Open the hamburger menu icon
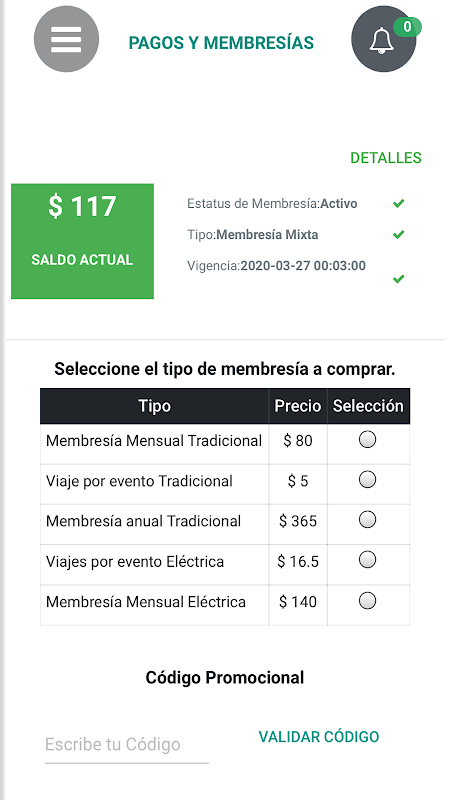 coord(66,39)
